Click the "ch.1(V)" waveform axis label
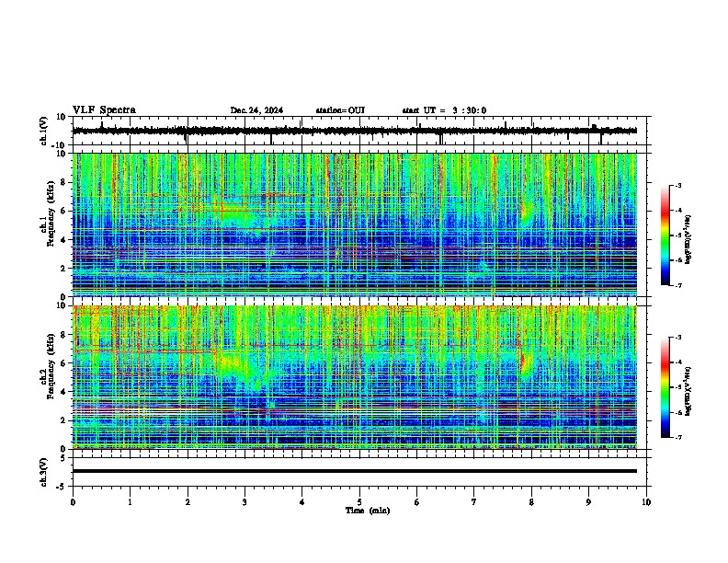Image resolution: width=728 pixels, height=563 pixels. [x=44, y=131]
